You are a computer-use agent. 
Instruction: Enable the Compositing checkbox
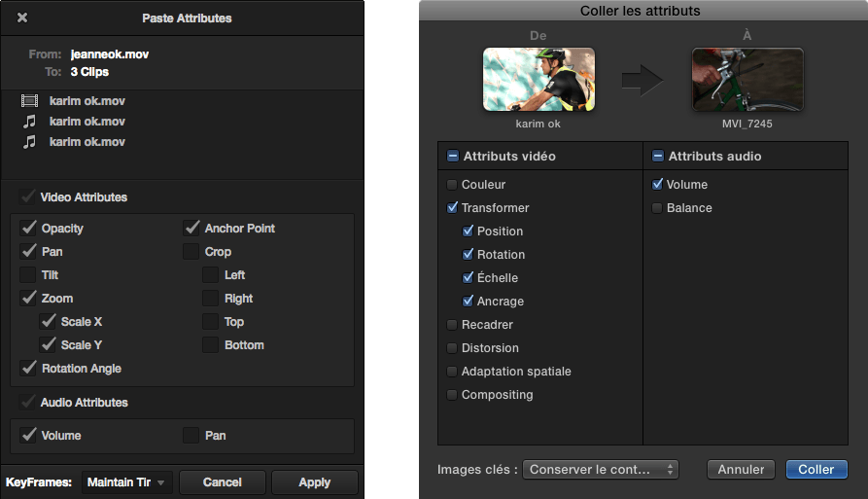[x=452, y=394]
